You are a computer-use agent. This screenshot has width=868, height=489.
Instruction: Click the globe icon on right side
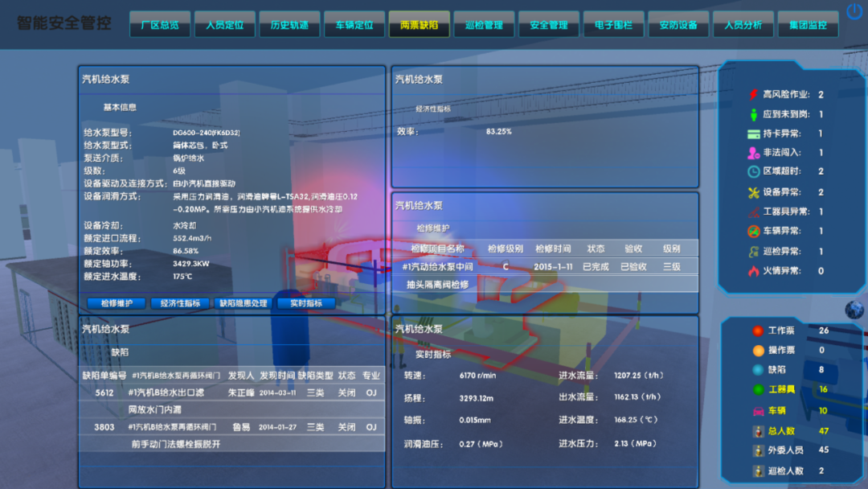pyautogui.click(x=854, y=310)
